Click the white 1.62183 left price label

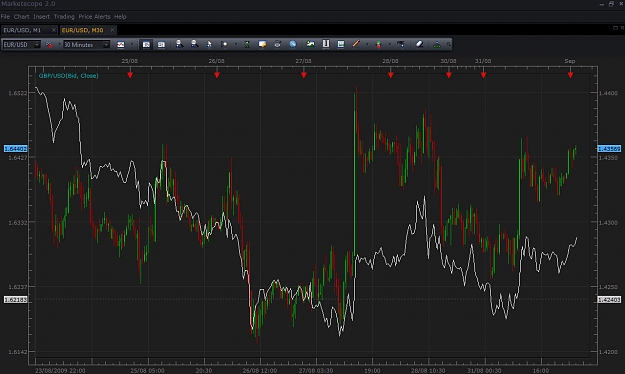tap(16, 299)
